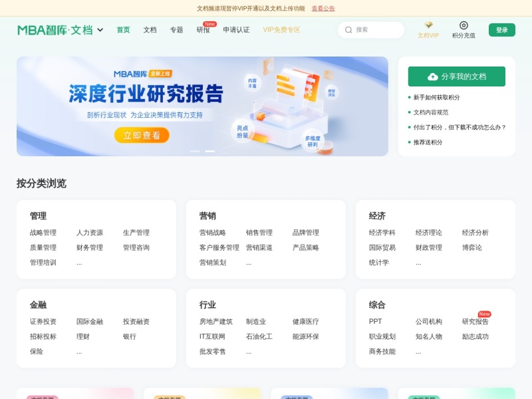Viewport: 532px width, 399px height.
Task: Open 生产管理 subcategory
Action: click(x=136, y=232)
